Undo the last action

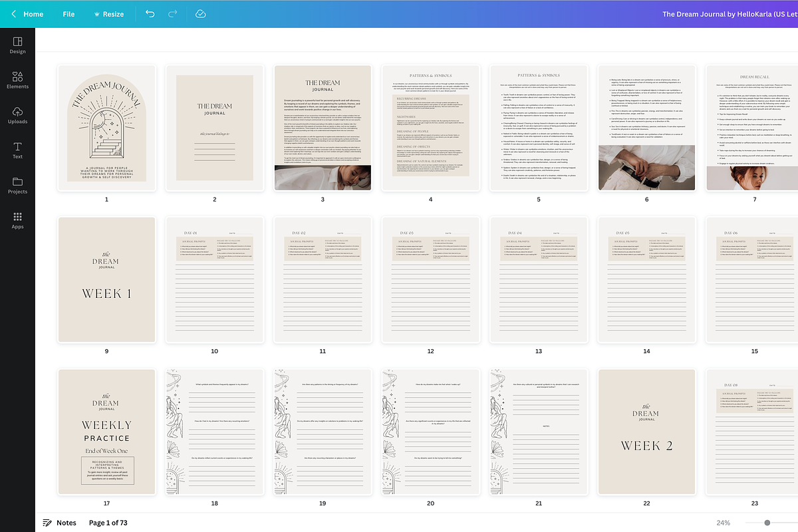(x=150, y=14)
